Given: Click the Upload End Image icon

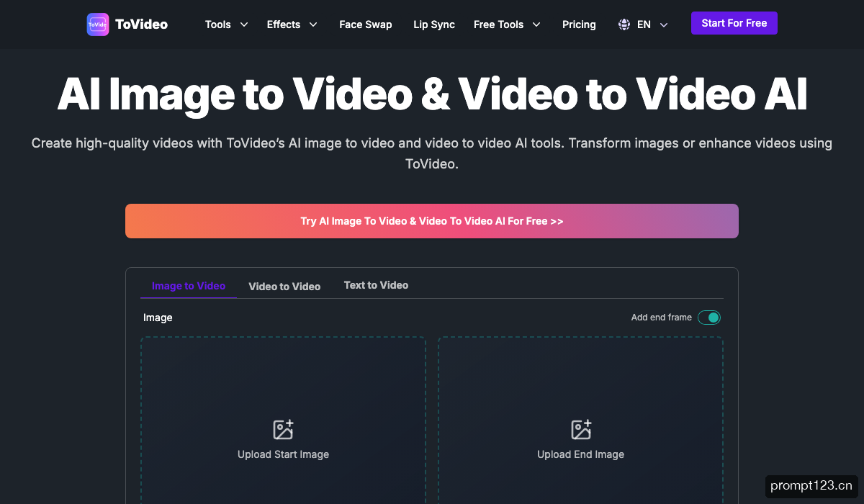Looking at the screenshot, I should coord(581,430).
